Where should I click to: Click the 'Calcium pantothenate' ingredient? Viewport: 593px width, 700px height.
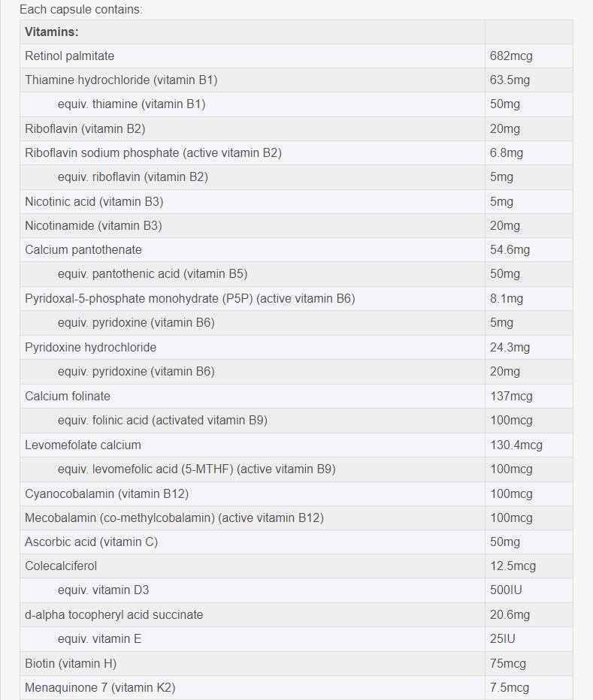83,249
